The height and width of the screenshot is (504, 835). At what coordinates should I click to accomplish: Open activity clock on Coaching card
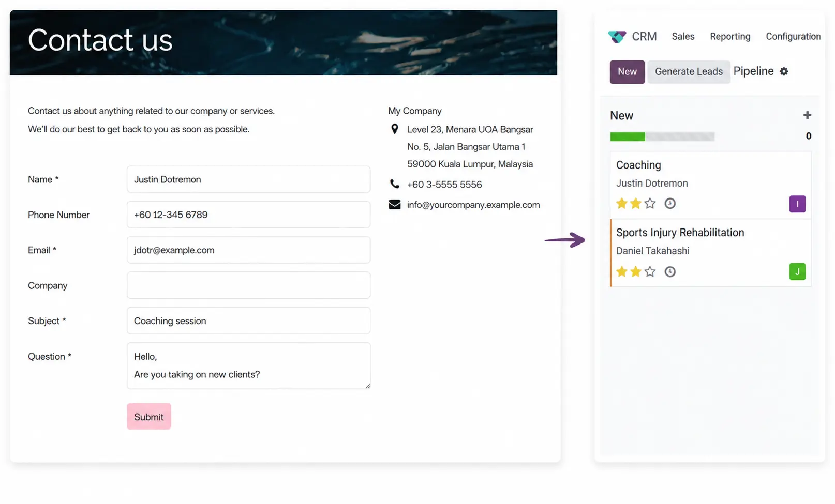point(670,204)
